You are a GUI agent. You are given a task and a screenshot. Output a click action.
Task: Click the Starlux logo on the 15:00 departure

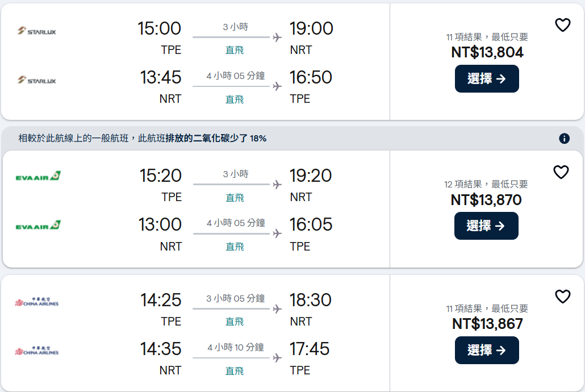coord(37,31)
